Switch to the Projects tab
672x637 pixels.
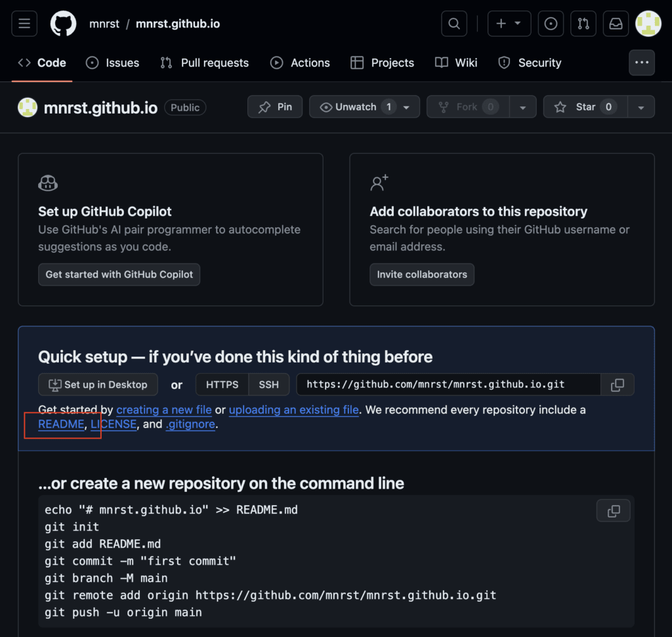coord(383,62)
